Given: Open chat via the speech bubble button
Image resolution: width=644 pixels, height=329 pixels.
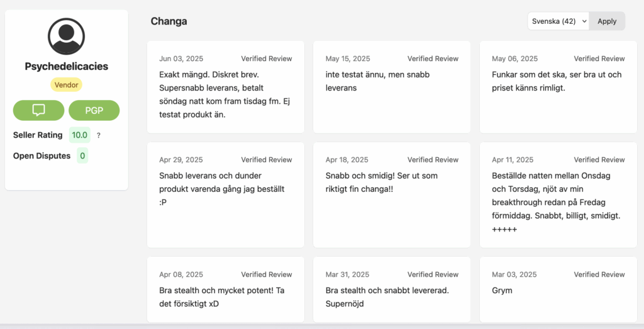Looking at the screenshot, I should coord(38,110).
